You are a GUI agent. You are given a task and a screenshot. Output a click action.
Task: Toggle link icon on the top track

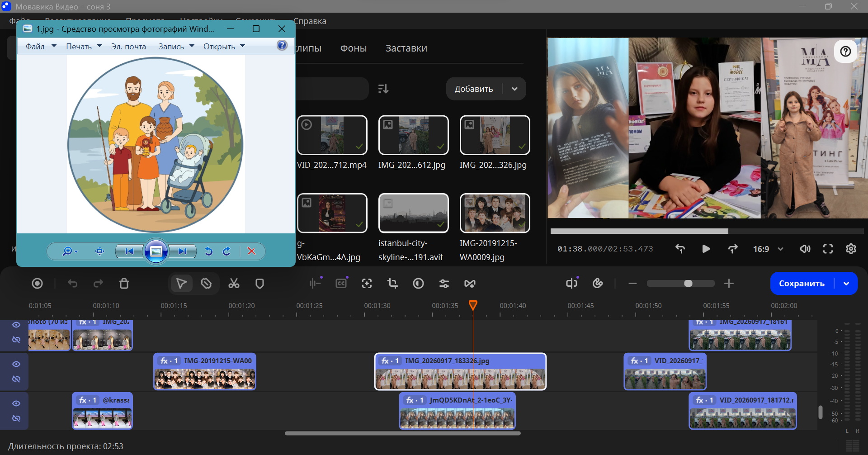coord(16,340)
